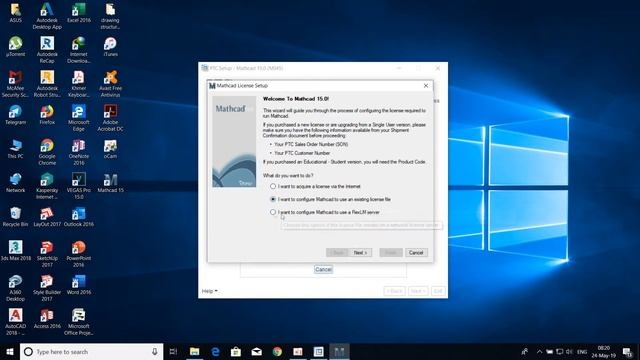640x360 pixels.
Task: Open Internet Download Manager desktop icon
Action: [79, 50]
